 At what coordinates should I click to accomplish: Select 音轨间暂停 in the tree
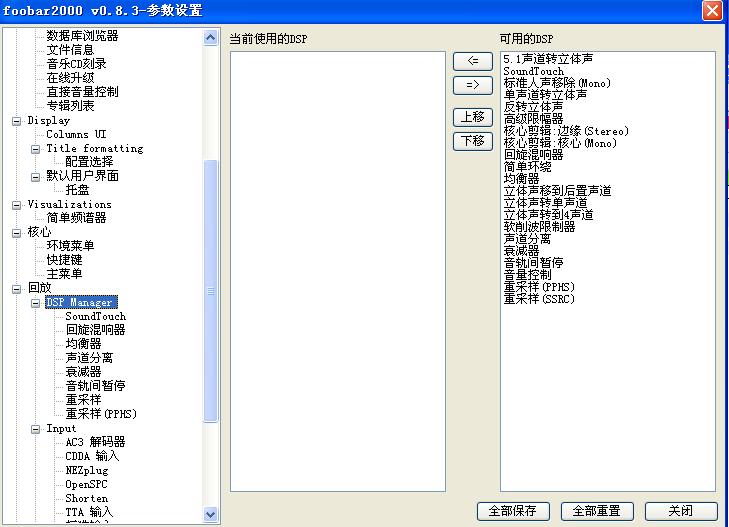[x=95, y=386]
